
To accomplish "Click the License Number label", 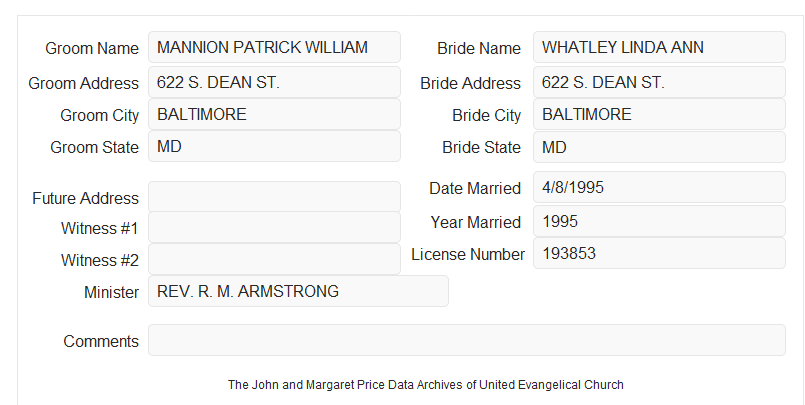I will pyautogui.click(x=468, y=255).
